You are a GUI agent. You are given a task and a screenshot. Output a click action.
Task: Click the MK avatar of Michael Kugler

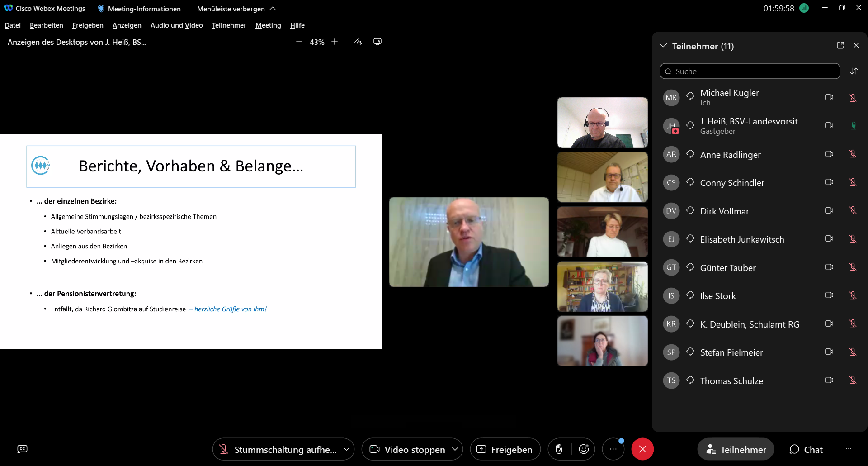coord(671,97)
